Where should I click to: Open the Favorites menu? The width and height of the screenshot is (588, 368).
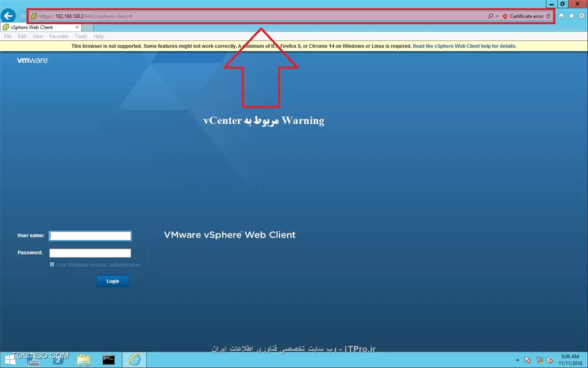[59, 36]
